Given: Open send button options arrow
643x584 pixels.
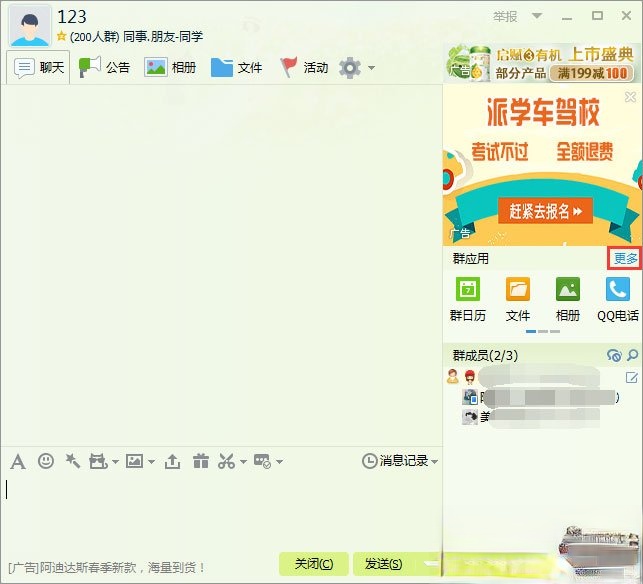Looking at the screenshot, I should [x=432, y=564].
